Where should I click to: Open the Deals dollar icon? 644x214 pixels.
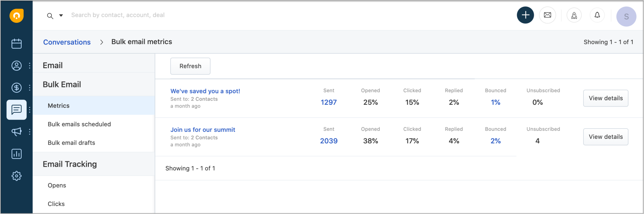16,87
